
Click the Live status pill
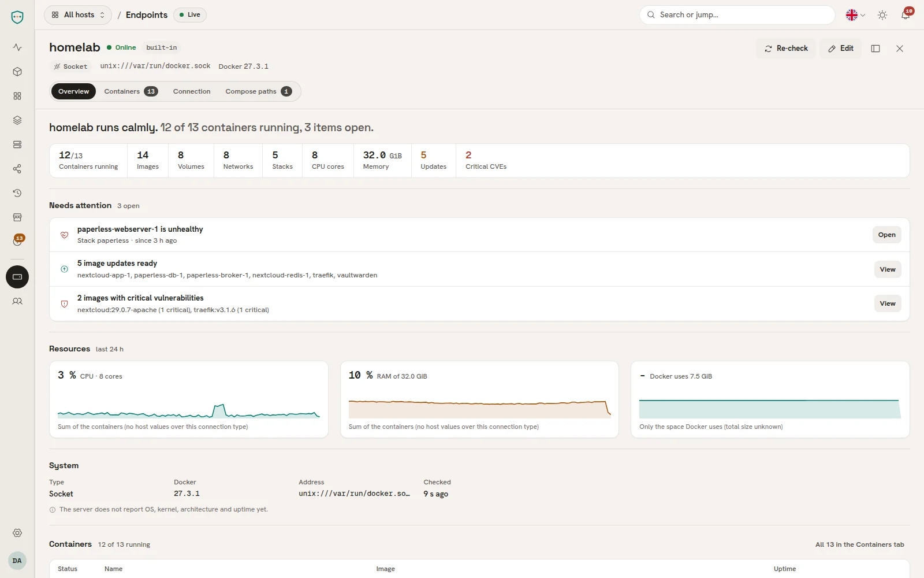point(189,15)
